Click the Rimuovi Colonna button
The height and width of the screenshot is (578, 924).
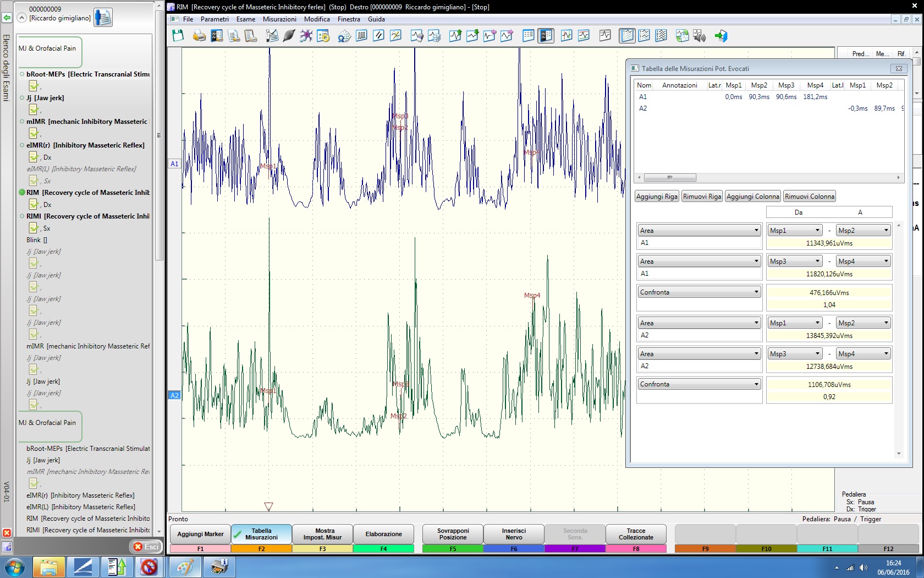point(809,197)
